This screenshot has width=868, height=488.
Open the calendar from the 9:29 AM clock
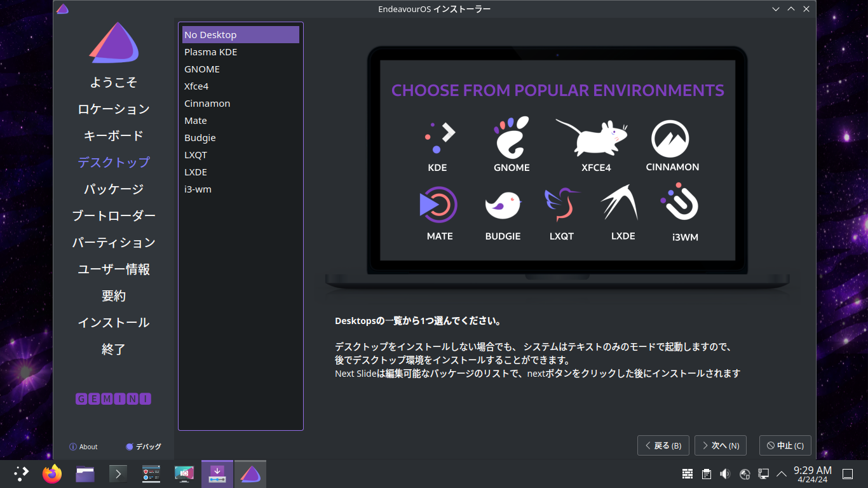point(813,474)
